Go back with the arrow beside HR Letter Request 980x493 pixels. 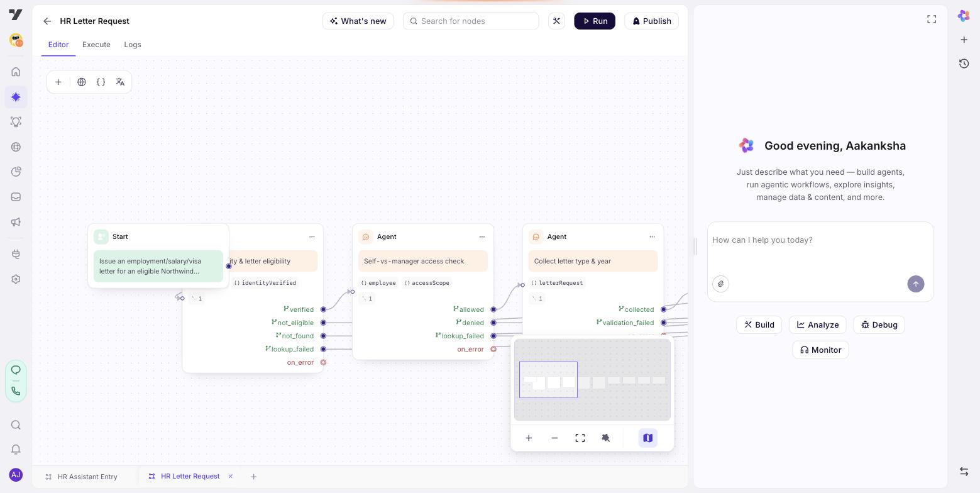point(47,21)
